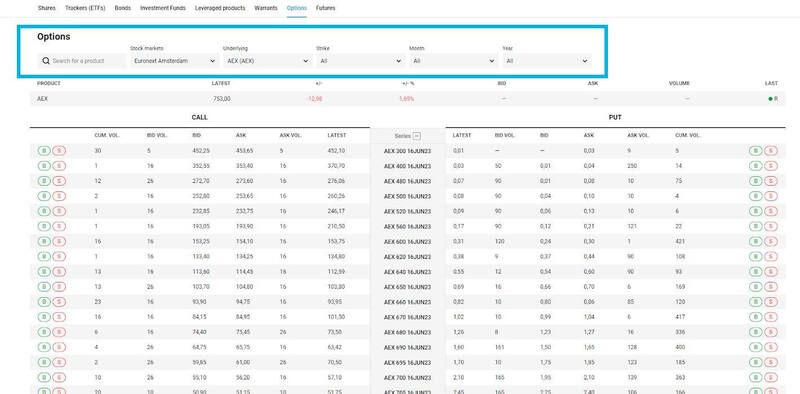
Task: Buy the AEX 670 16JUN23 call option
Action: pos(44,317)
